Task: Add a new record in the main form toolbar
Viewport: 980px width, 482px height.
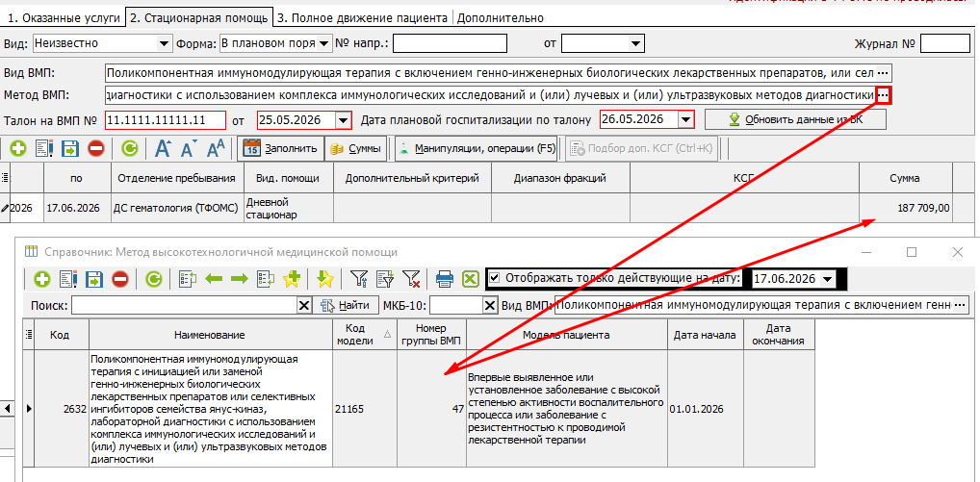Action: [x=18, y=148]
